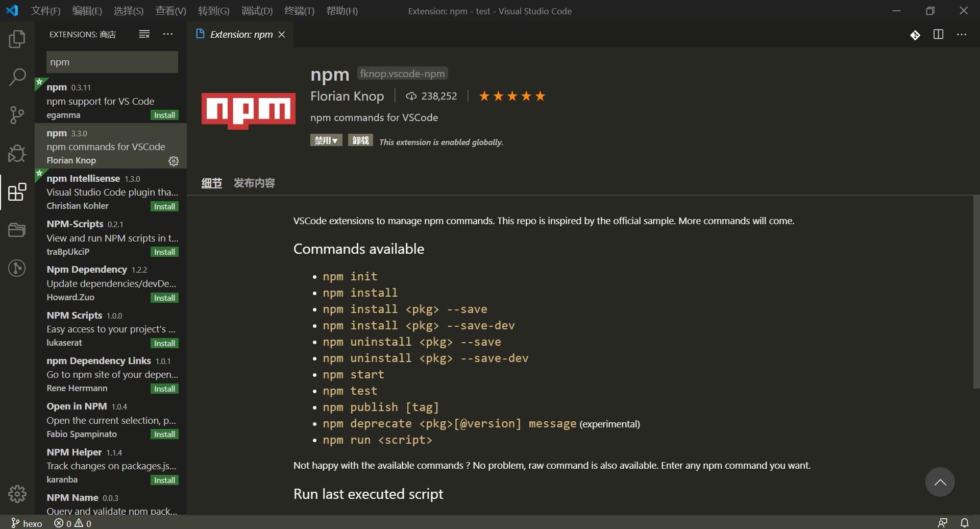Close the Extension: npm tab

tap(282, 34)
